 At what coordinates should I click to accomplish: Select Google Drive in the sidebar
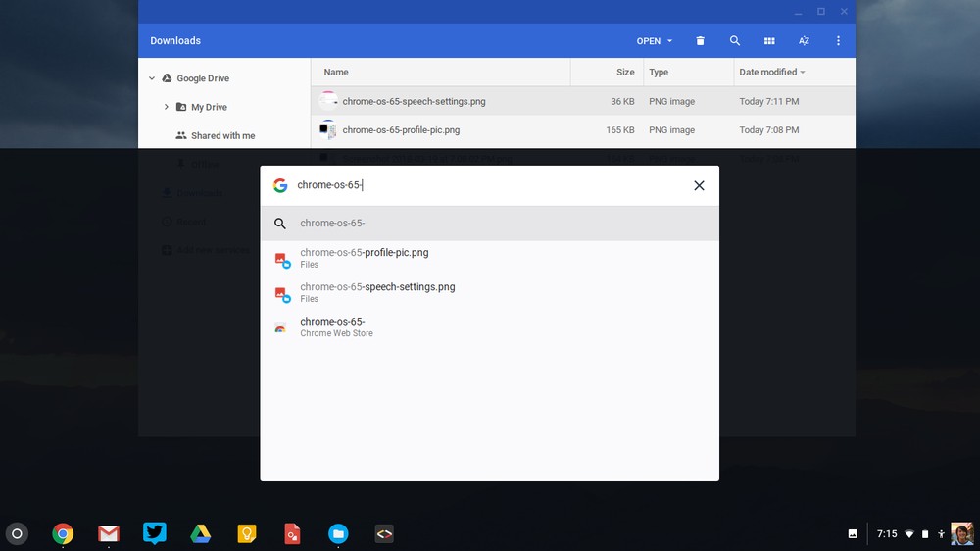[203, 78]
